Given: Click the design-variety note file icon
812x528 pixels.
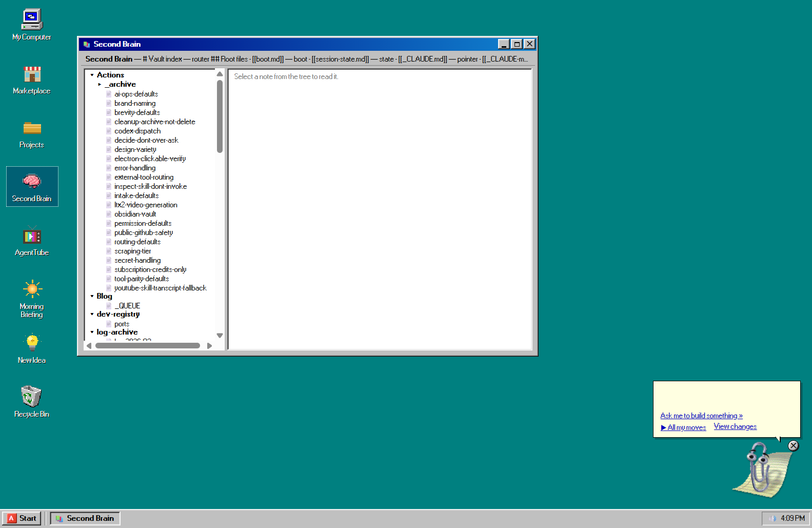Looking at the screenshot, I should (x=109, y=149).
